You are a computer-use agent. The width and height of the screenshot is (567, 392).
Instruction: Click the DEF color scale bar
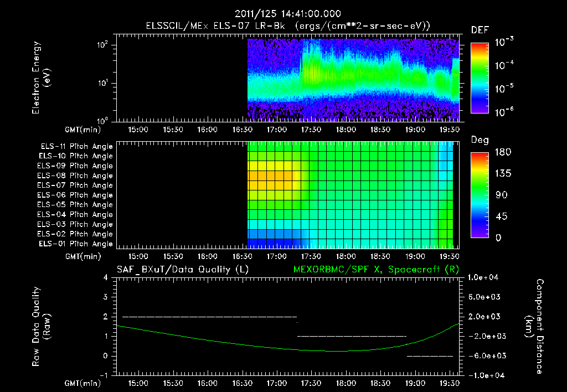[x=480, y=78]
